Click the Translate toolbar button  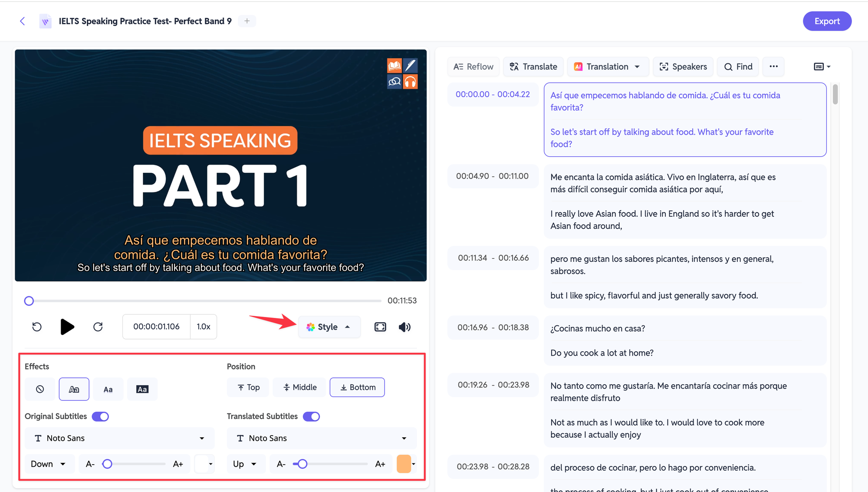pos(533,66)
